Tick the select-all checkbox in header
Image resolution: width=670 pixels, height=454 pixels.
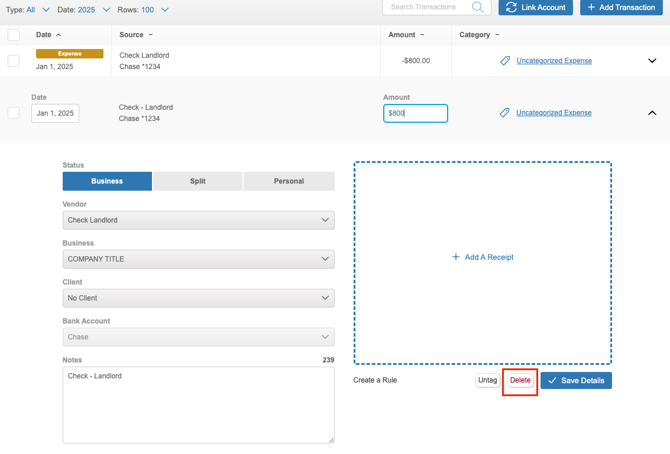14,35
